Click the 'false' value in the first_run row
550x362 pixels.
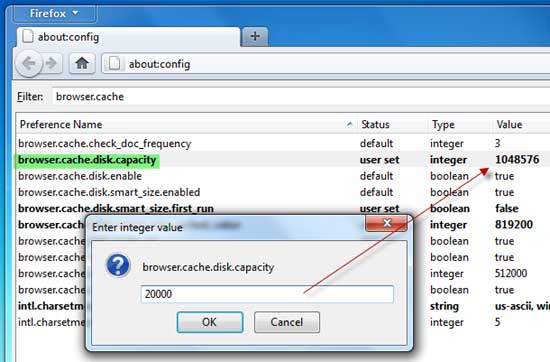pyautogui.click(x=507, y=208)
